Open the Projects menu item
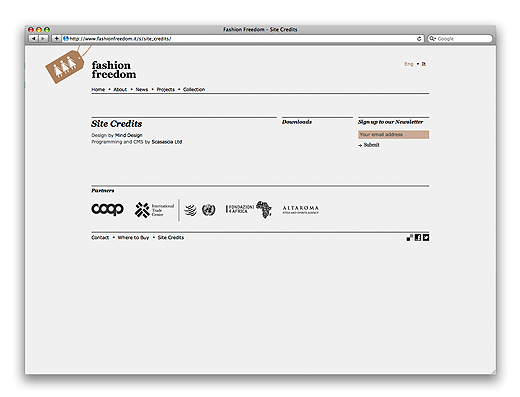The height and width of the screenshot is (397, 520). (x=165, y=89)
